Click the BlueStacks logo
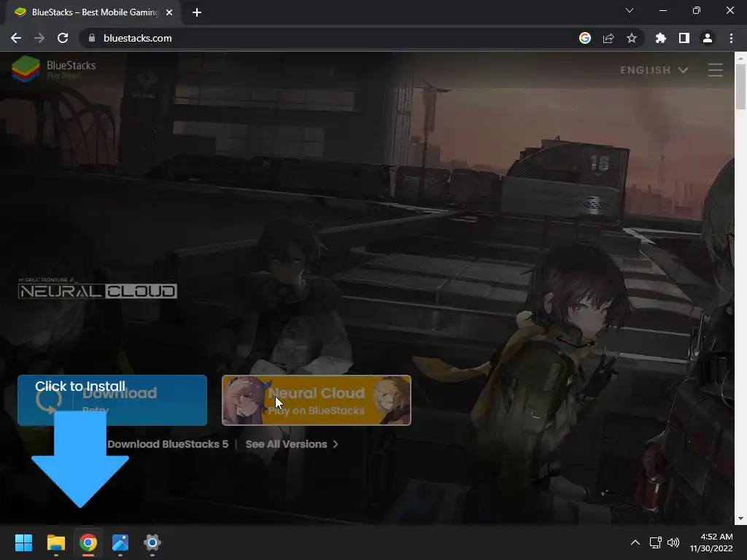This screenshot has height=560, width=747. (54, 69)
